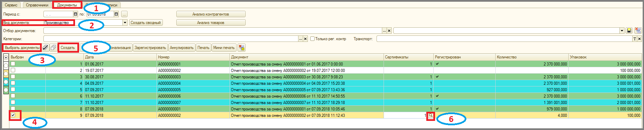Select the cyan color filter radio button

[x=6, y=82]
